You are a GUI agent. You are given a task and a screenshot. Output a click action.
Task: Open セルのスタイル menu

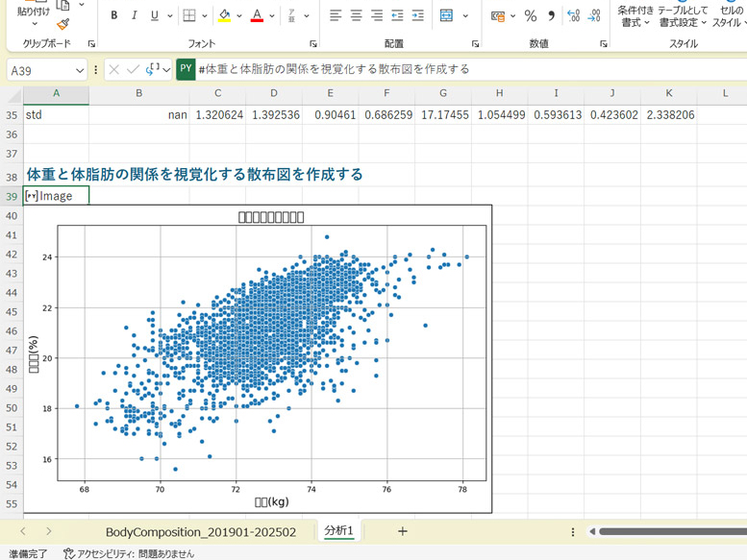point(729,15)
